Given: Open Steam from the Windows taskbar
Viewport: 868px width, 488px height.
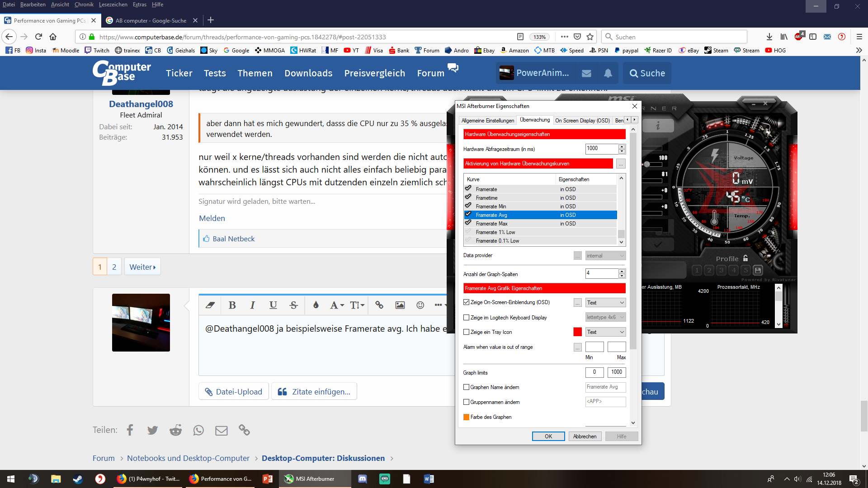Looking at the screenshot, I should [x=78, y=479].
